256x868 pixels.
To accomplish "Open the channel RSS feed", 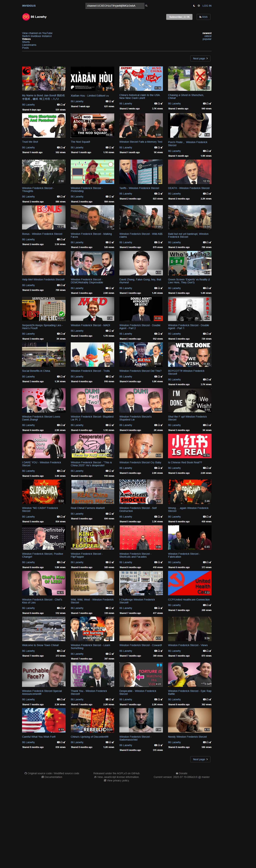I will 203,17.
